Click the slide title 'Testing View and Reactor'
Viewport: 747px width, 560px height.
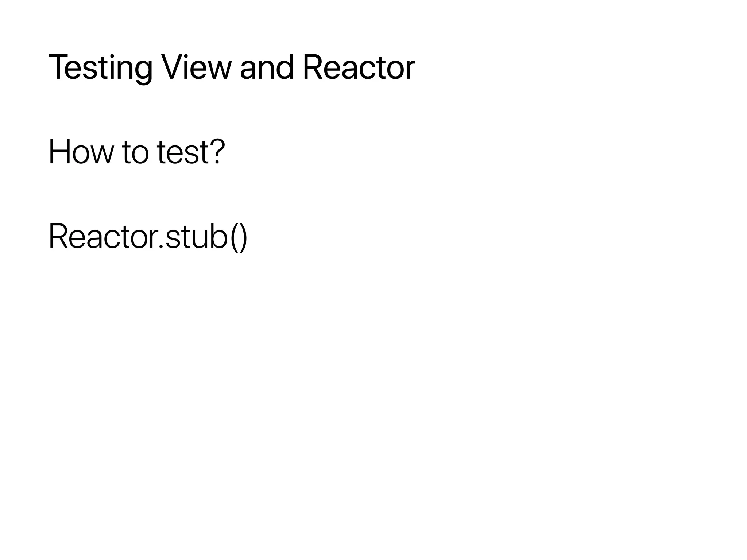(x=232, y=67)
